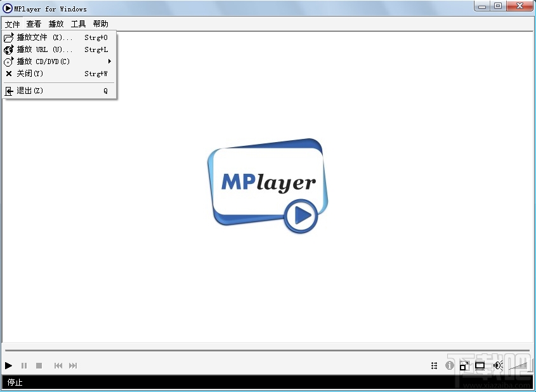The width and height of the screenshot is (536, 392).
Task: Click the playlist icon in the control bar
Action: point(434,365)
